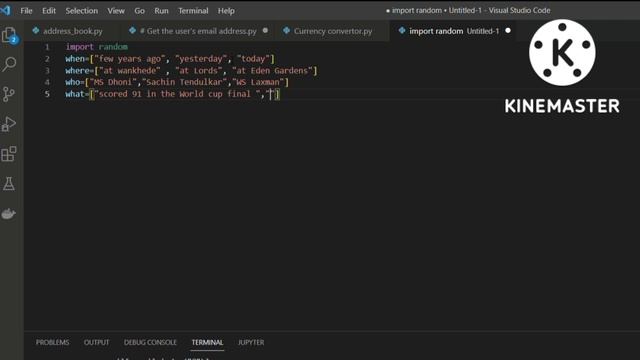Open the Go menu

click(x=140, y=11)
